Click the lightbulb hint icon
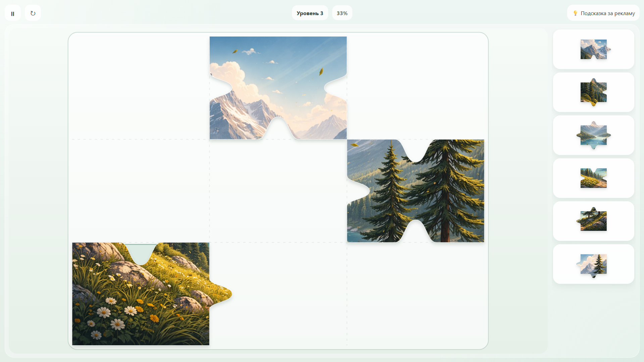Image resolution: width=644 pixels, height=362 pixels. [x=575, y=13]
